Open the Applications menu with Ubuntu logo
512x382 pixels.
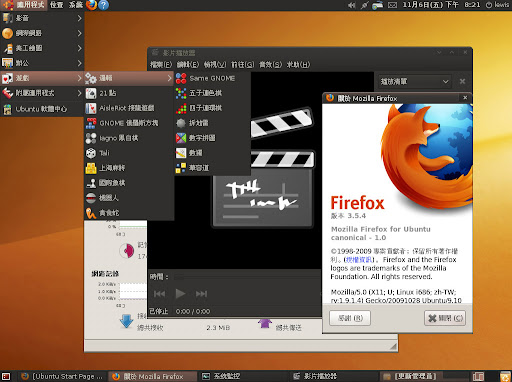tap(24, 5)
